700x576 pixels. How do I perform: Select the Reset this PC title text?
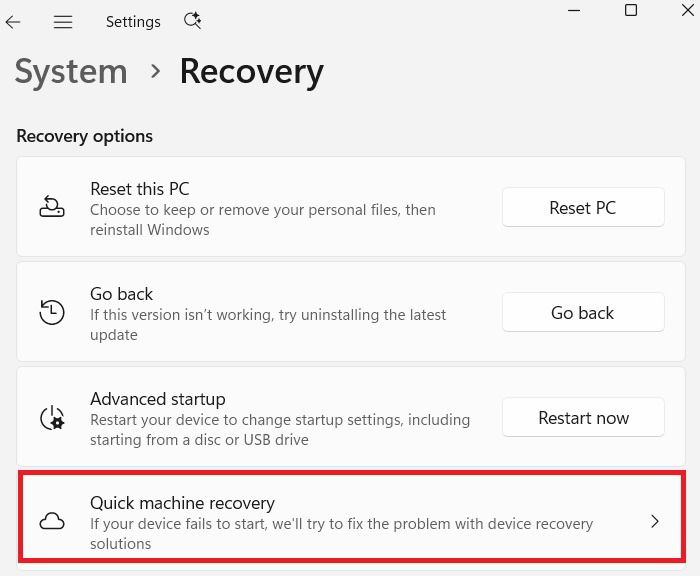(x=139, y=189)
